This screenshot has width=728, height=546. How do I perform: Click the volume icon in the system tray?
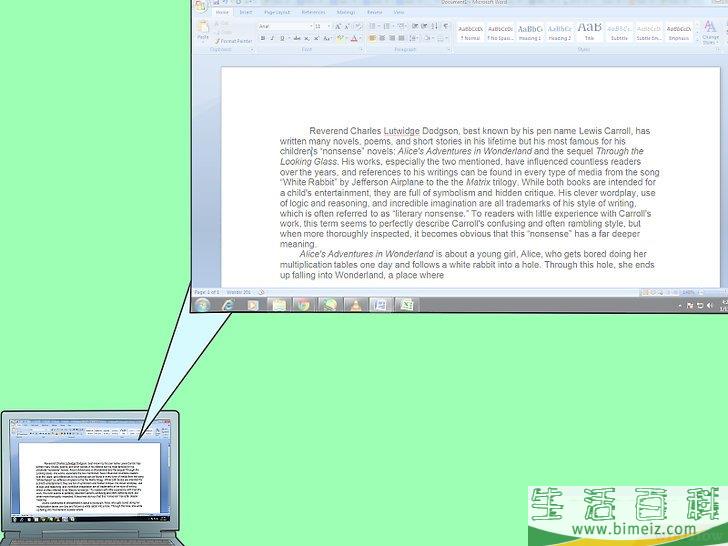[709, 306]
